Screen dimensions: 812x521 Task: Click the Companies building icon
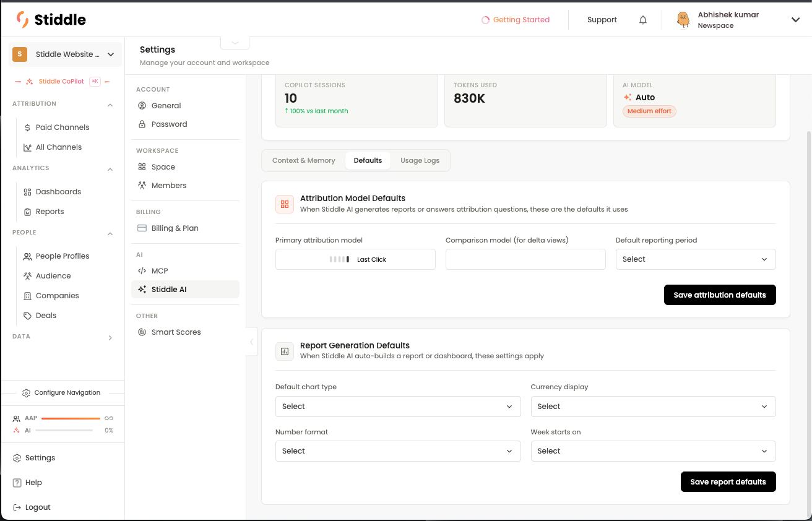point(27,296)
